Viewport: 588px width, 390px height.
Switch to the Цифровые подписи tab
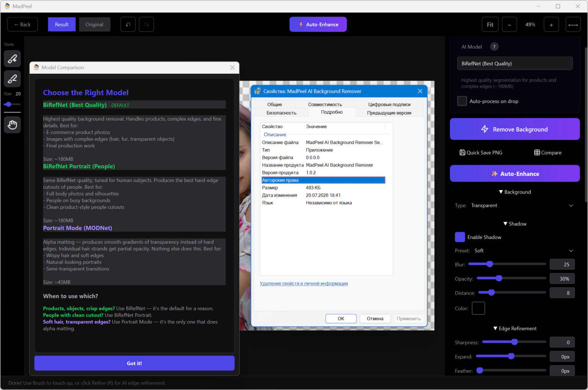pyautogui.click(x=389, y=104)
